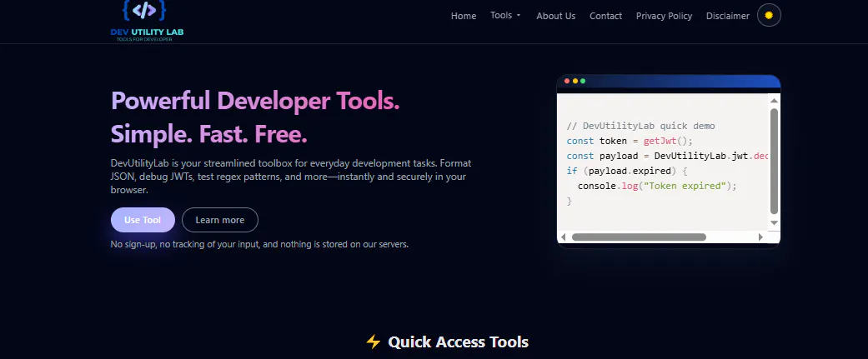Click the lightning bolt Quick Access icon
Viewport: 868px width, 359px height.
pyautogui.click(x=373, y=342)
